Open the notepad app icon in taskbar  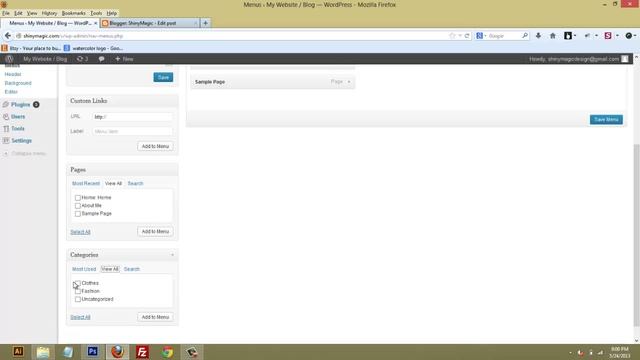[x=68, y=351]
